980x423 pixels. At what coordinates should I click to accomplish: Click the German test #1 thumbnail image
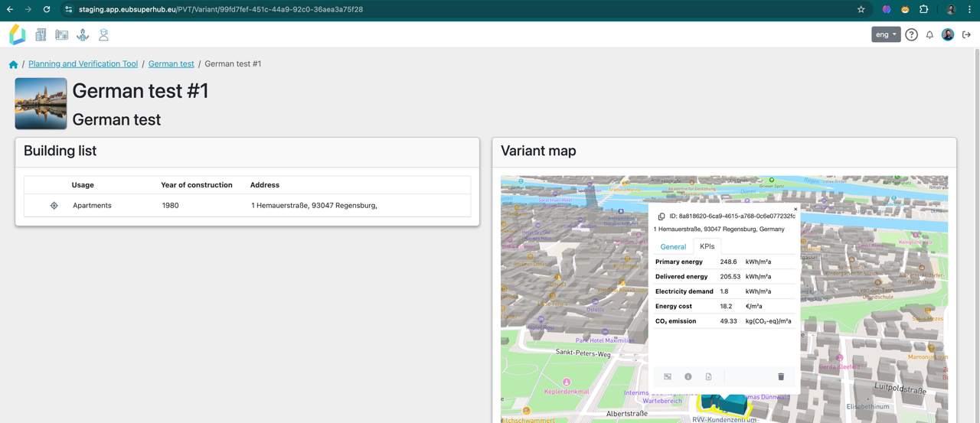click(x=41, y=103)
